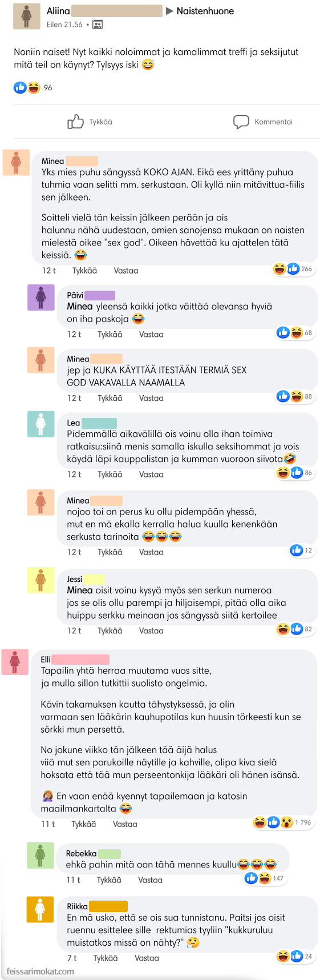Click the tagged name Minea in Jessi's comment
Image resolution: width=320 pixels, height=980 pixels.
pyautogui.click(x=80, y=591)
